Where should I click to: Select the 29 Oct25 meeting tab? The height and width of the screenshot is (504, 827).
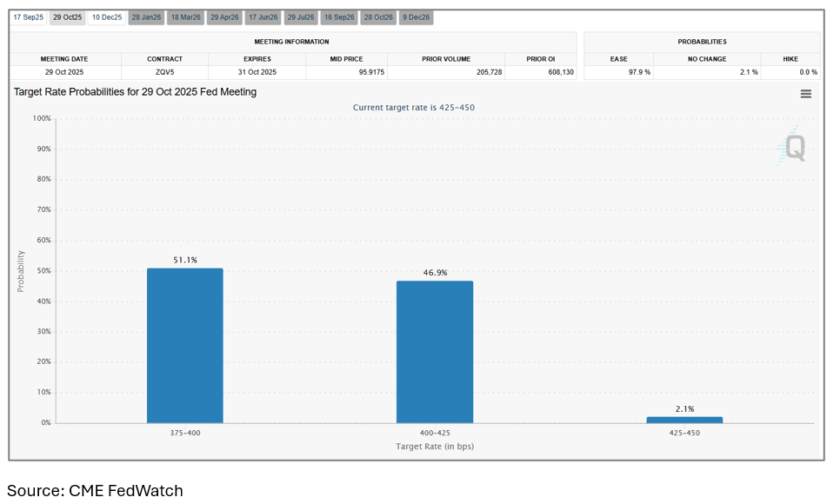67,17
